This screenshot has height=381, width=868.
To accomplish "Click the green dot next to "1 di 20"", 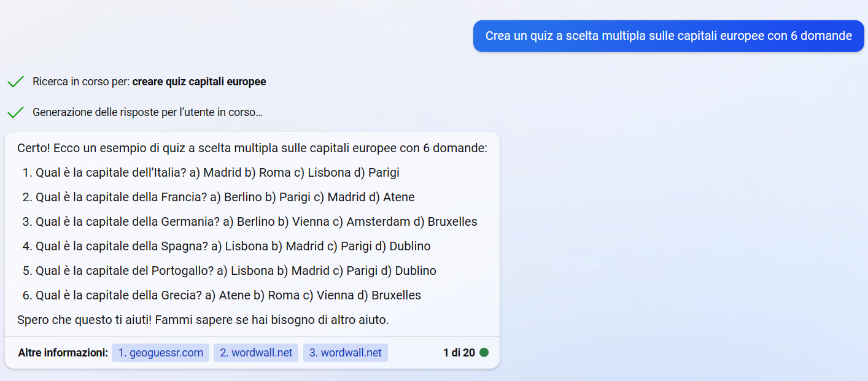I will tap(484, 353).
